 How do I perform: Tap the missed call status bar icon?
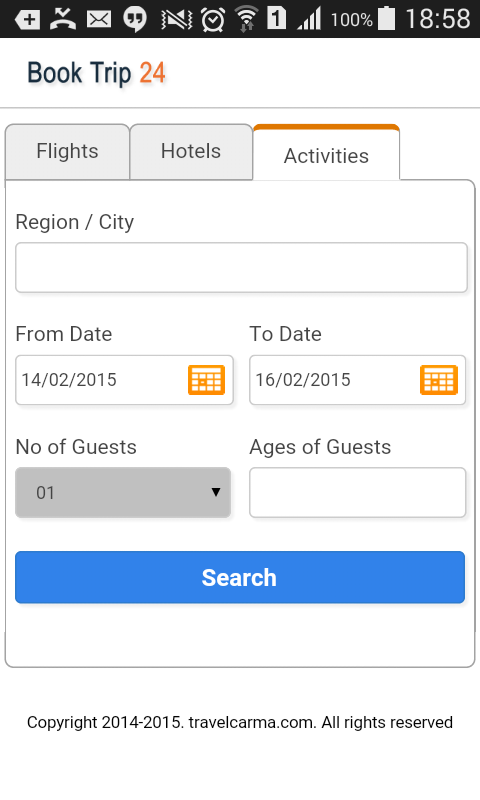[x=63, y=19]
